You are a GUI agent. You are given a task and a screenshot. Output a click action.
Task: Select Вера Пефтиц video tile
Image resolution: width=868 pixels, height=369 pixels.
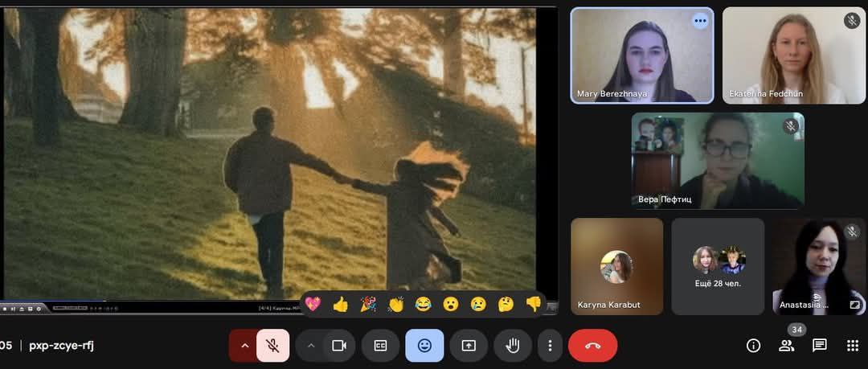(717, 161)
